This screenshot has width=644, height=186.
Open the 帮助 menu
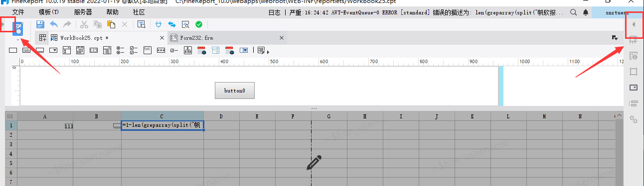113,11
